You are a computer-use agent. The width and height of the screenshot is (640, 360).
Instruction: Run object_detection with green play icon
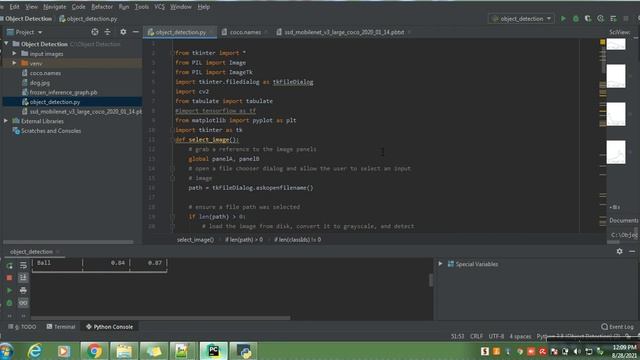coord(563,18)
